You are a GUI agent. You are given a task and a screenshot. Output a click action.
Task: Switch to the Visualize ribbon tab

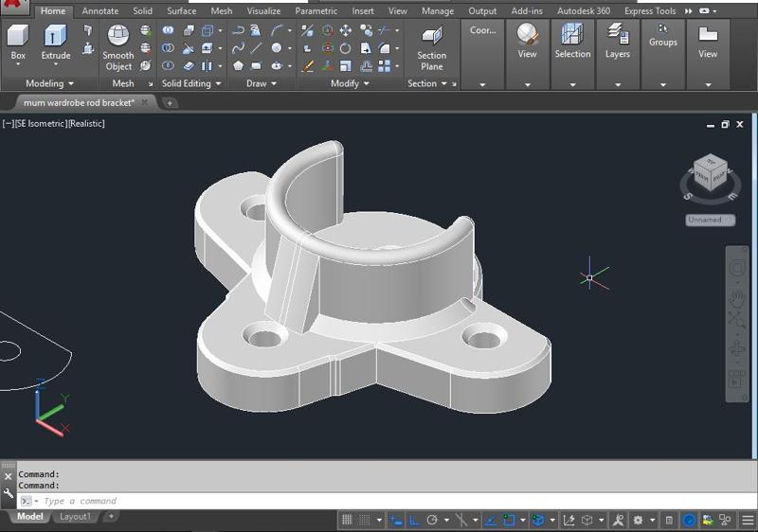(x=263, y=11)
